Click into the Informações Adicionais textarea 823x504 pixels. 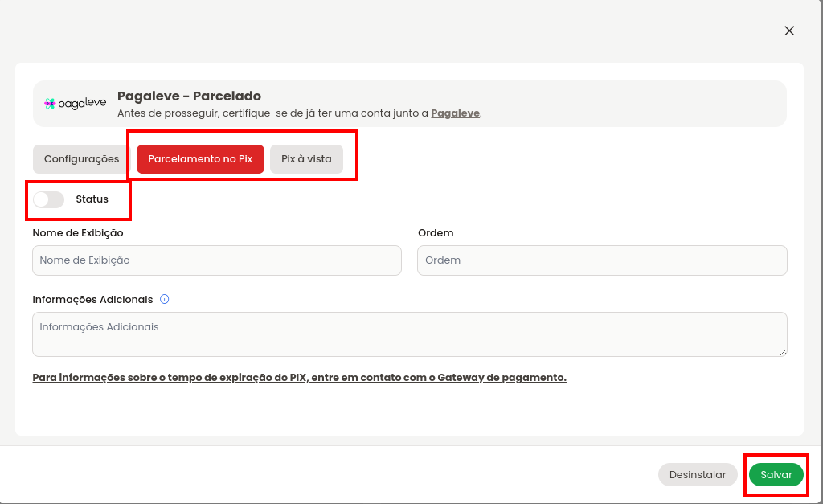click(x=409, y=334)
